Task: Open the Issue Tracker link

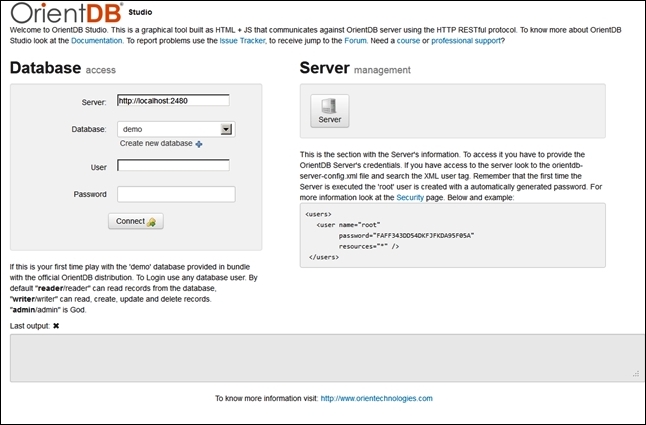Action: click(x=242, y=41)
